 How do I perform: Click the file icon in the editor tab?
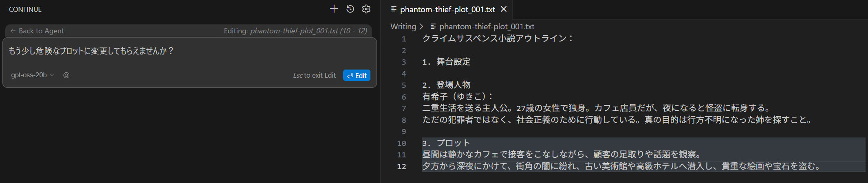click(x=394, y=9)
